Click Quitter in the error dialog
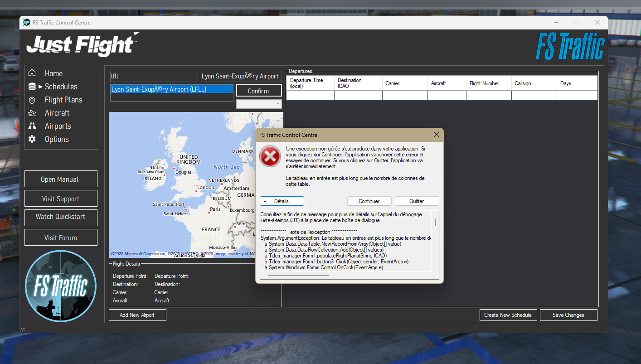641x364 pixels. (x=417, y=201)
